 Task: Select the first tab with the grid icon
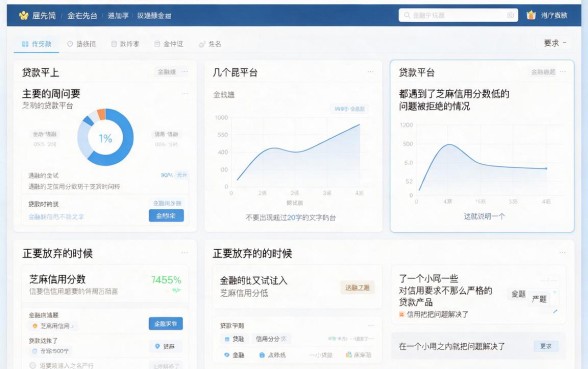click(36, 44)
